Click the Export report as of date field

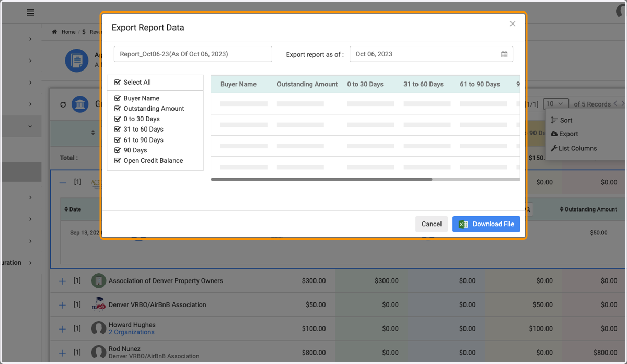pyautogui.click(x=431, y=54)
